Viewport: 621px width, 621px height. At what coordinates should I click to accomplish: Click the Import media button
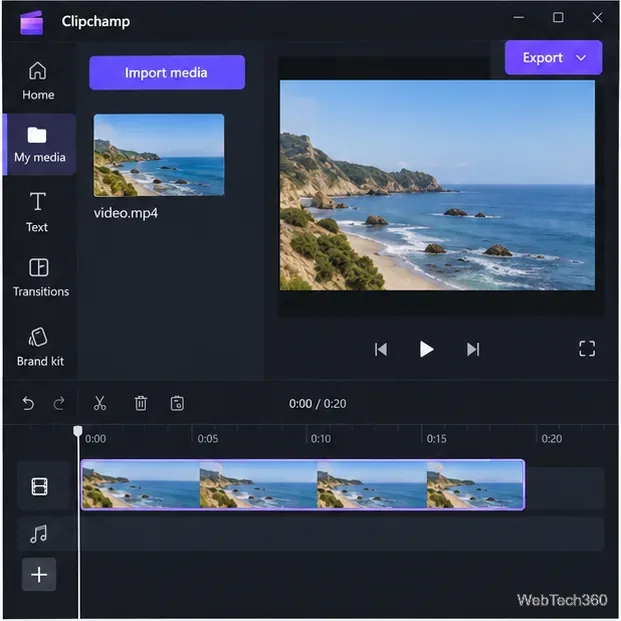point(167,73)
